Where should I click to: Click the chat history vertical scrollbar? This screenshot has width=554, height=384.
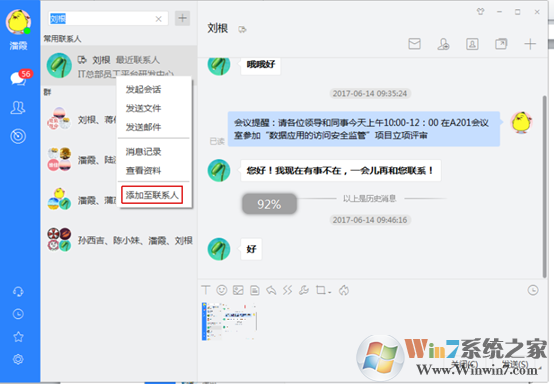(x=544, y=186)
